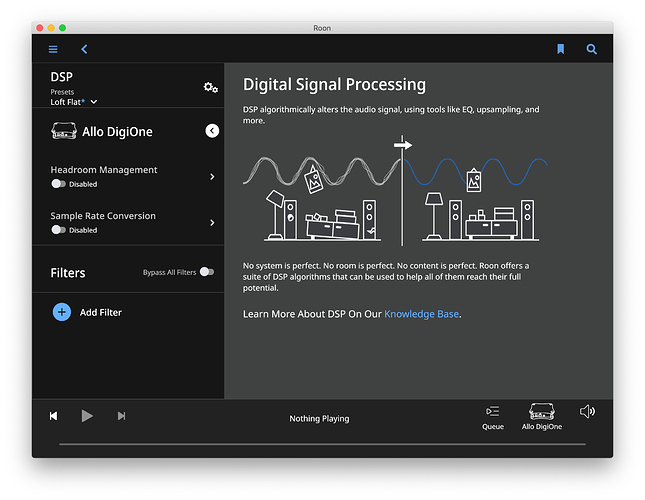Go back with the top-bar arrow

[84, 49]
